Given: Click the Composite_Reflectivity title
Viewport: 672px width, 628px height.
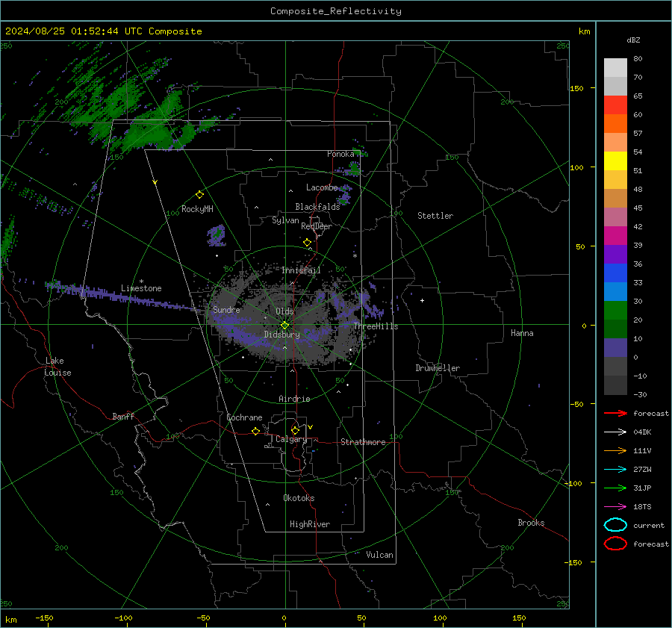Looking at the screenshot, I should 336,11.
